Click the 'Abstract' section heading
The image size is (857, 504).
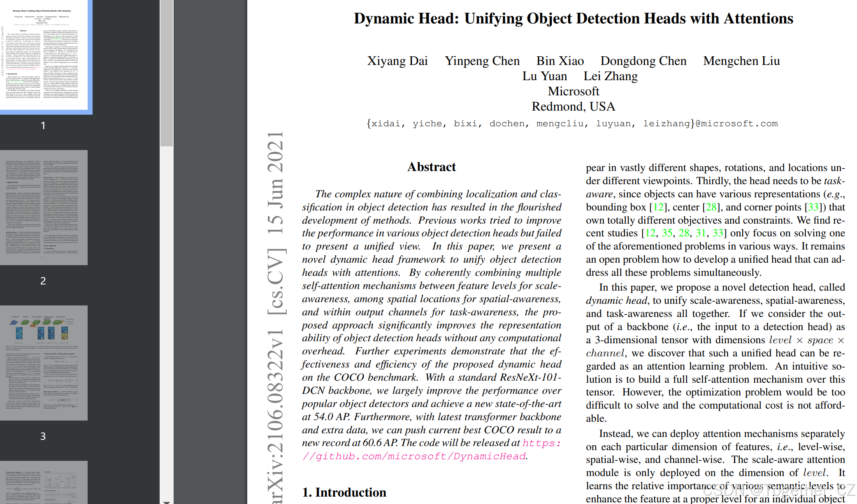coord(431,167)
